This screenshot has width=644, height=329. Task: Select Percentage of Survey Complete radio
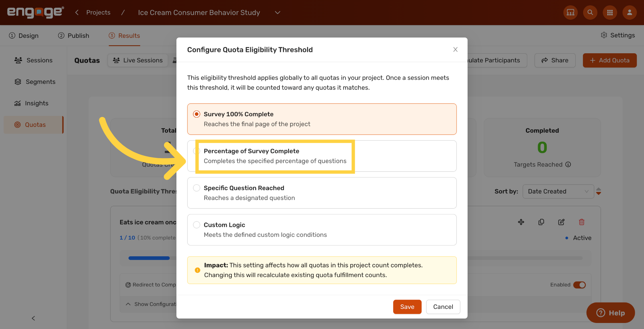pyautogui.click(x=197, y=151)
